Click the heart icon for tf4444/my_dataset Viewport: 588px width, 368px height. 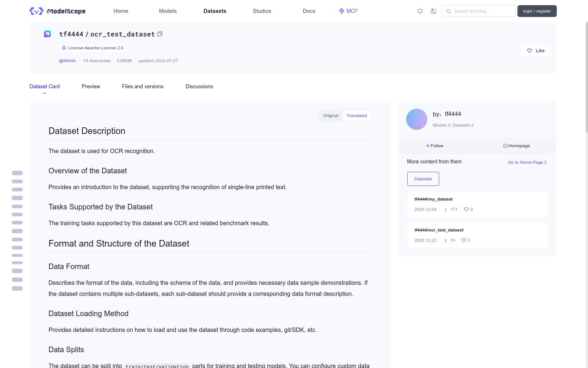point(466,209)
